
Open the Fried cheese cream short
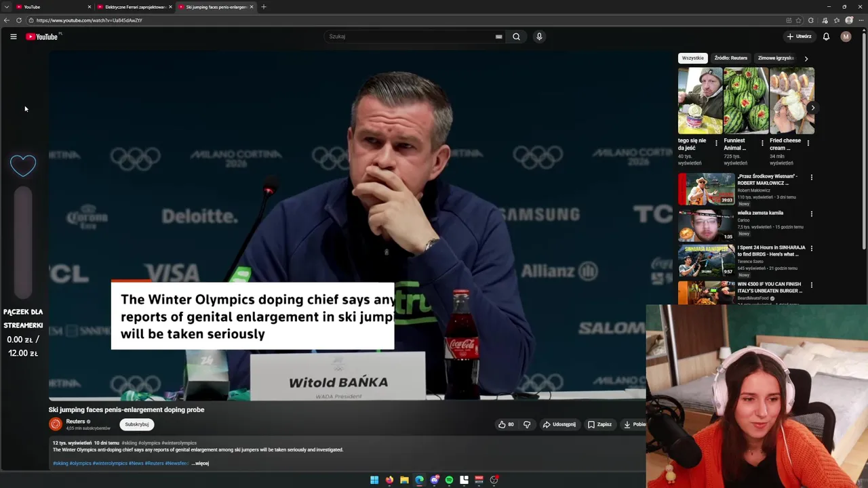[792, 101]
